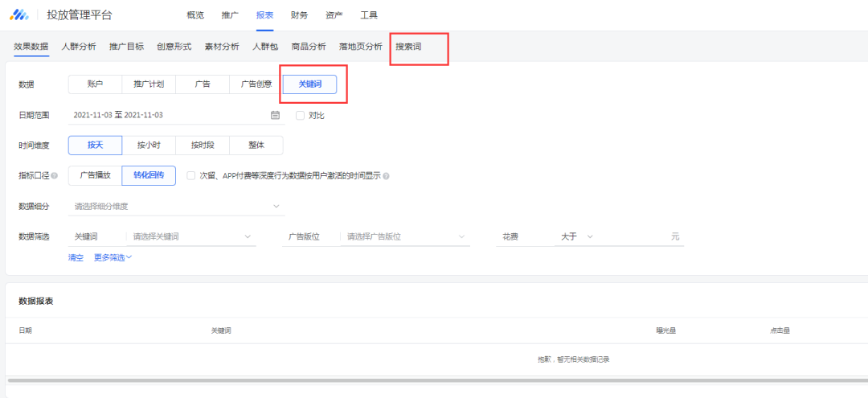Screen dimensions: 868x398
Task: Select 推广计划 data level
Action: coord(149,84)
